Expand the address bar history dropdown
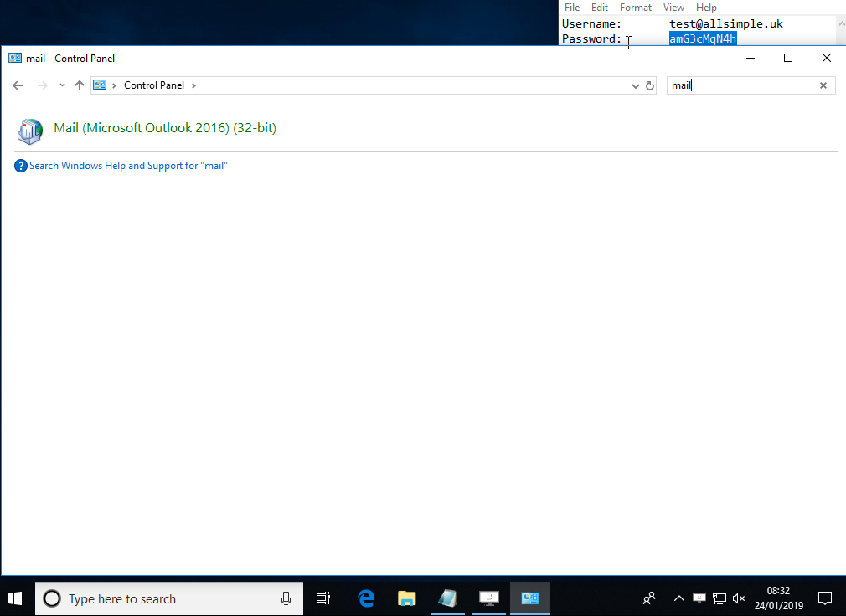The width and height of the screenshot is (846, 616). [x=635, y=85]
